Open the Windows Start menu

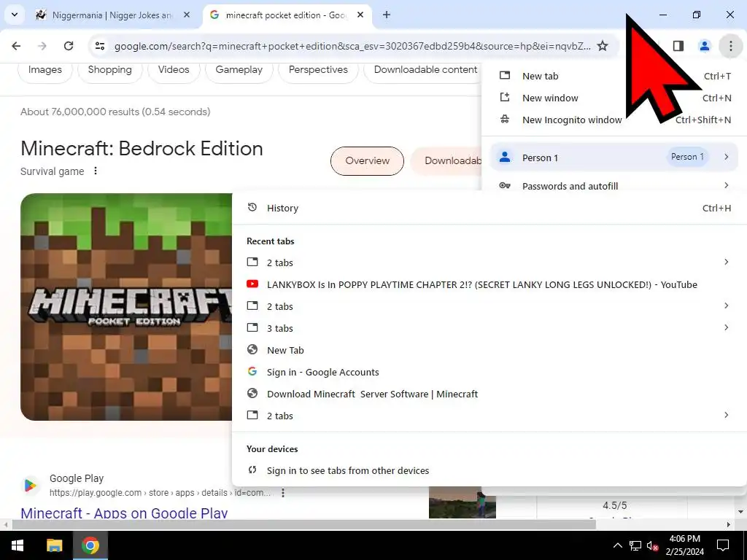[x=18, y=545]
